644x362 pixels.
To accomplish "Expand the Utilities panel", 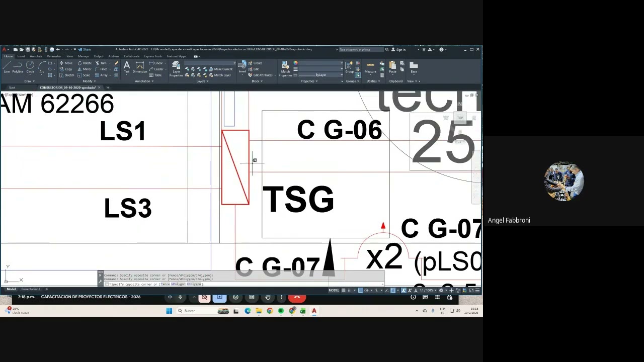I will pyautogui.click(x=373, y=81).
